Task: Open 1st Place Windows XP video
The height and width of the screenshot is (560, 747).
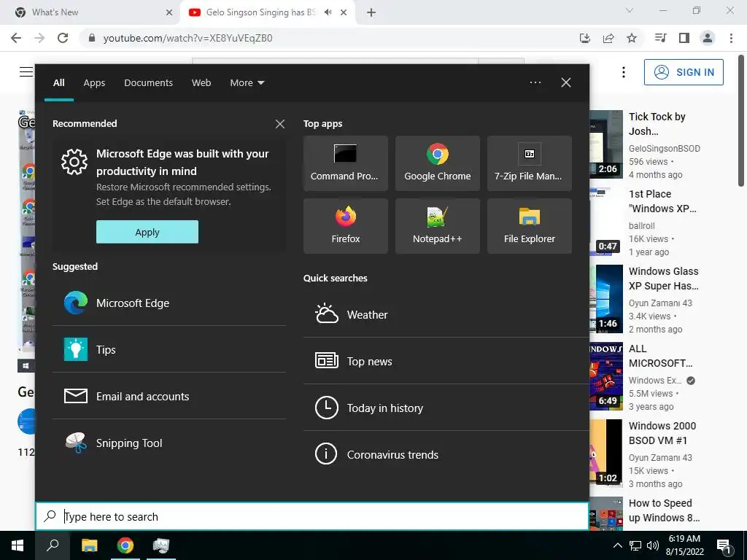Action: (x=662, y=201)
